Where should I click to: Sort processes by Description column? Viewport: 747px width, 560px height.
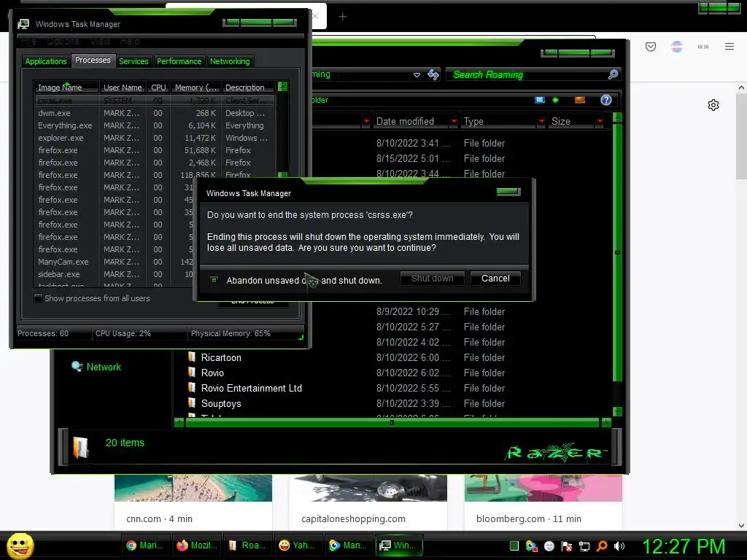click(x=248, y=87)
